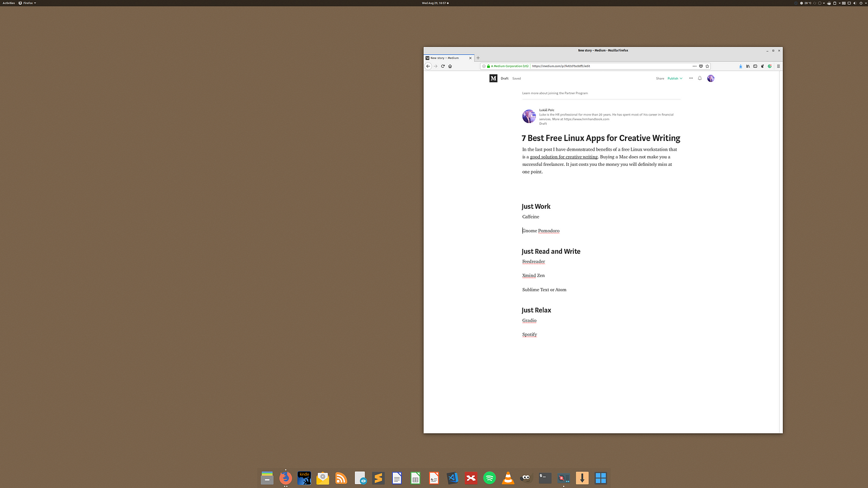
Task: Reload the Medium page
Action: coord(443,66)
